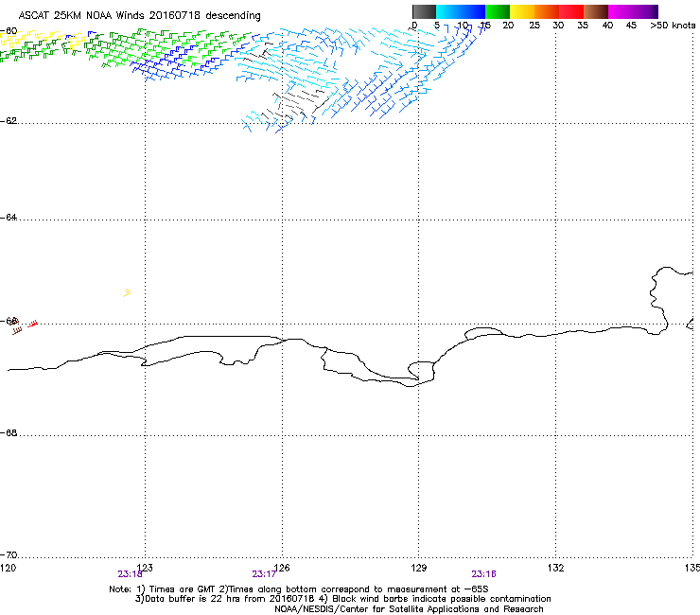Click the -68 latitude axis label
This screenshot has width=700, height=615.
9,432
